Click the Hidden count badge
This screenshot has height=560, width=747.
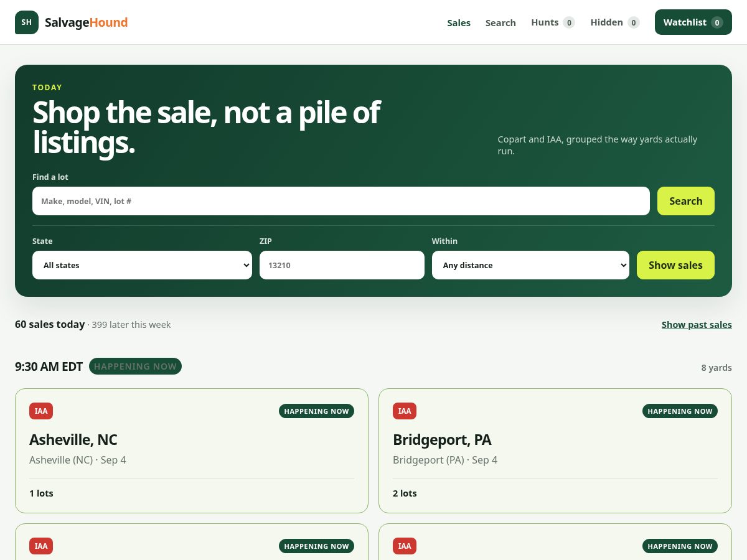[634, 22]
